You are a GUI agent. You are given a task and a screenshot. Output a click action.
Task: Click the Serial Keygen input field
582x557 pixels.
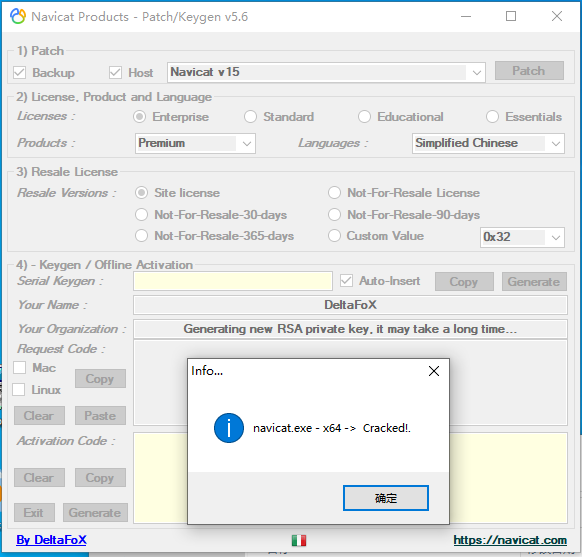(x=233, y=281)
